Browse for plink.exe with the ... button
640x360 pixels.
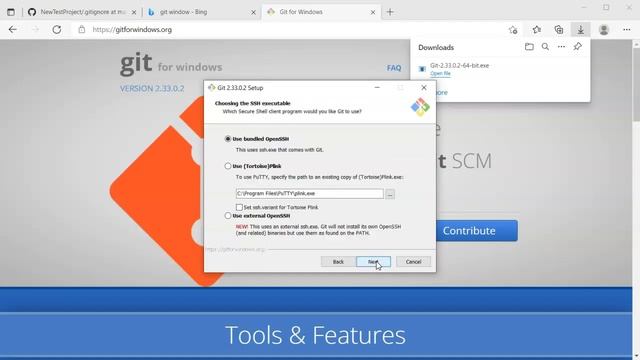coord(390,194)
